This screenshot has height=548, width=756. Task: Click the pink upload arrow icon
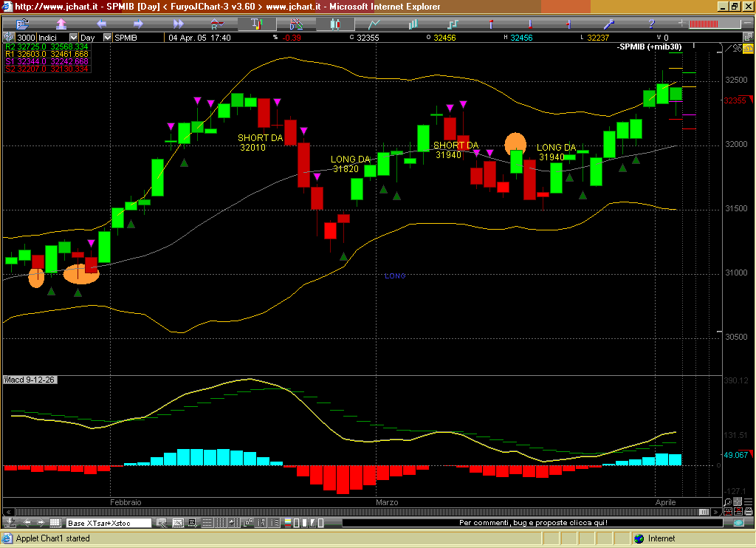click(61, 24)
